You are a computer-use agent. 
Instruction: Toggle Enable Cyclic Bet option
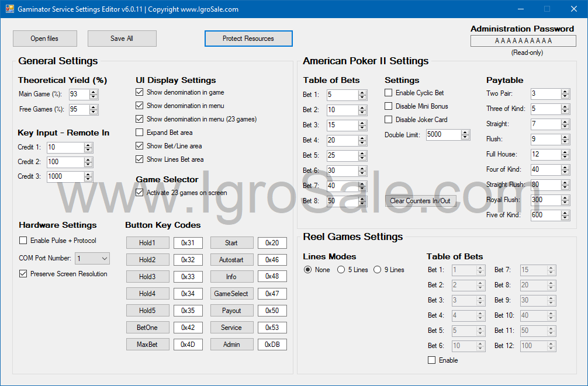click(x=388, y=93)
